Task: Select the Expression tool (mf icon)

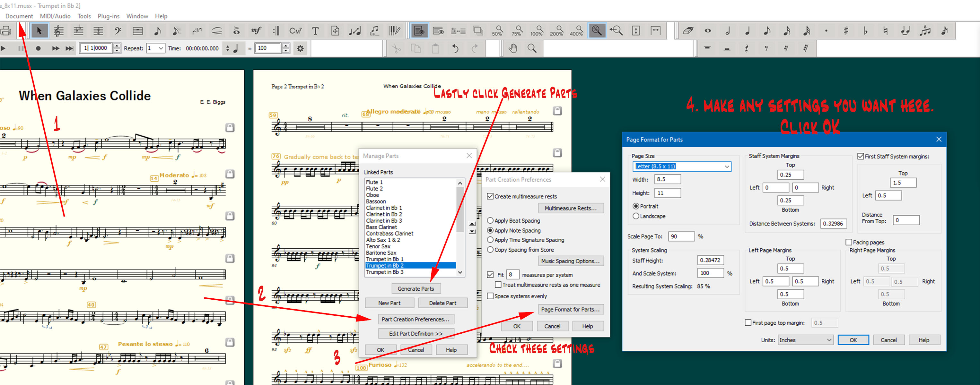Action: pos(256,31)
